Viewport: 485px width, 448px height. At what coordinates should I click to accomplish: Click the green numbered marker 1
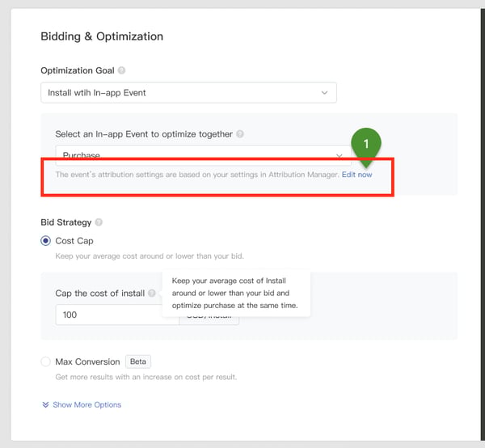[x=365, y=144]
